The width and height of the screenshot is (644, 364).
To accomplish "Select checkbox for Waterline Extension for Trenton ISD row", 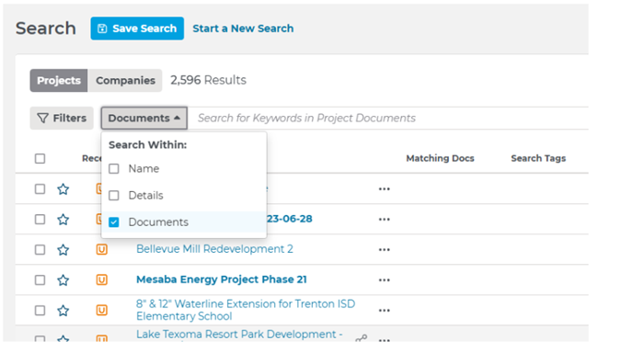I will [x=40, y=311].
